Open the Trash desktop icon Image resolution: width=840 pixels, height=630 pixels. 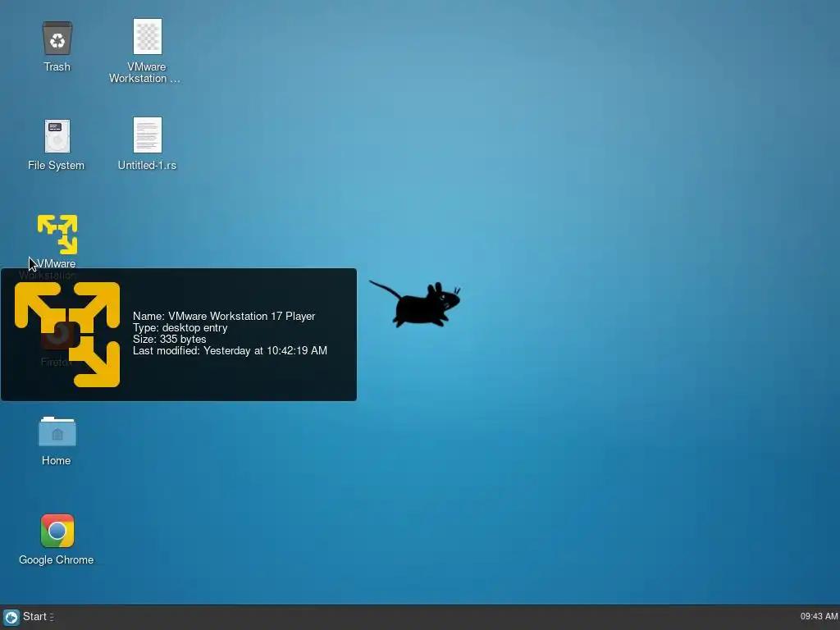pyautogui.click(x=57, y=38)
